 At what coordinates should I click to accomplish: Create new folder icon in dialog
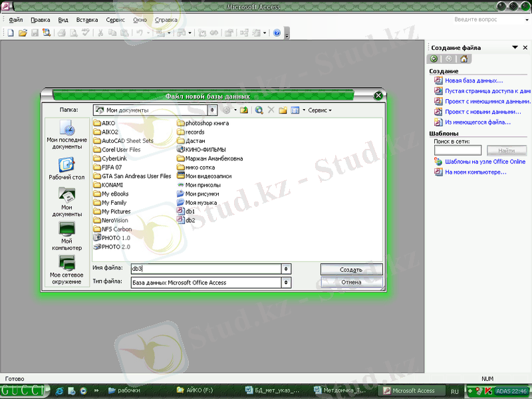pos(283,110)
